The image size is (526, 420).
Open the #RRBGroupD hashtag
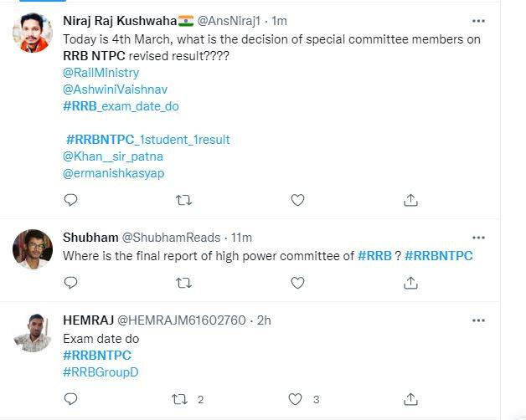(x=101, y=372)
